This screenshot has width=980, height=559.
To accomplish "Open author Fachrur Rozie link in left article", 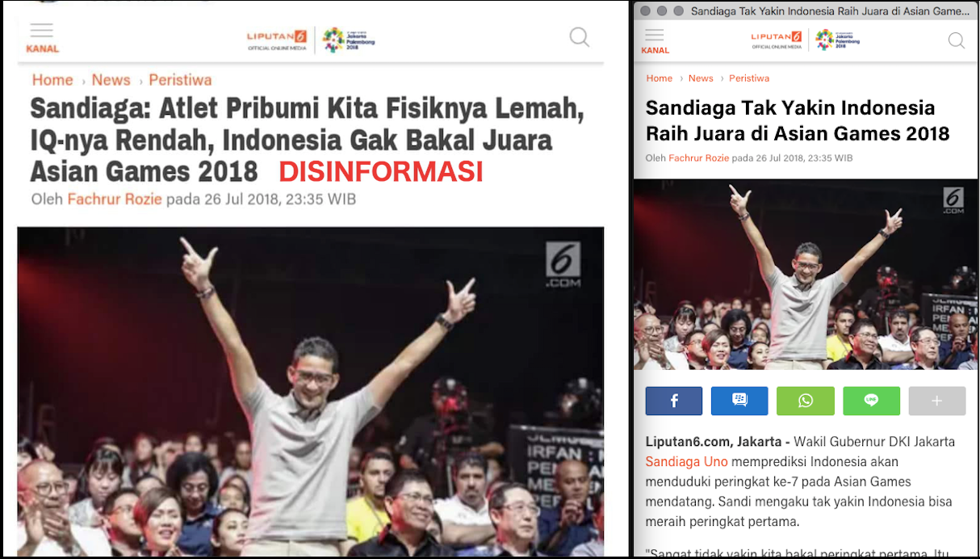I will [x=115, y=199].
